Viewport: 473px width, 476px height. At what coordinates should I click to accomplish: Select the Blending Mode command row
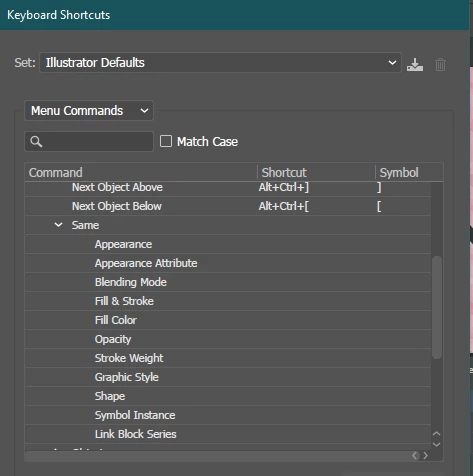pos(228,282)
